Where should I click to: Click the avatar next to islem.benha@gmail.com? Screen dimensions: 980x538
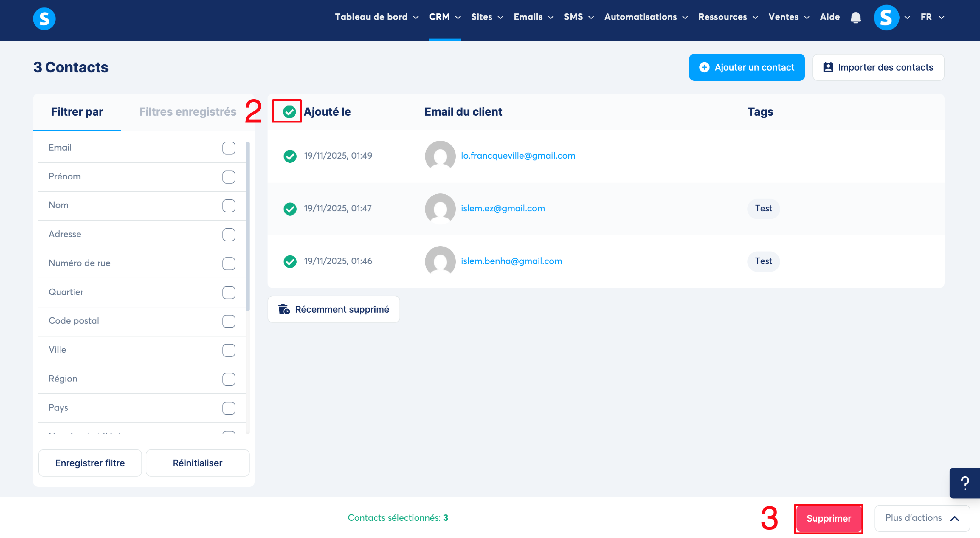[440, 261]
